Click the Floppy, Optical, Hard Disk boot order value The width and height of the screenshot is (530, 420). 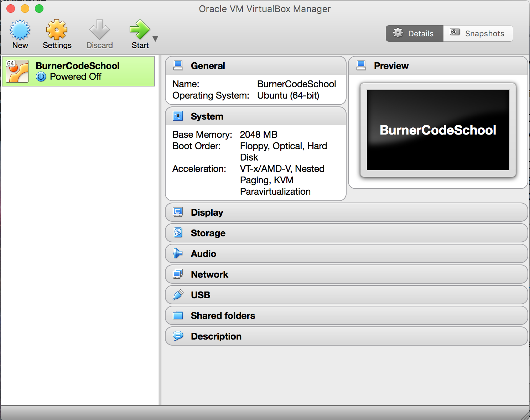pos(284,152)
